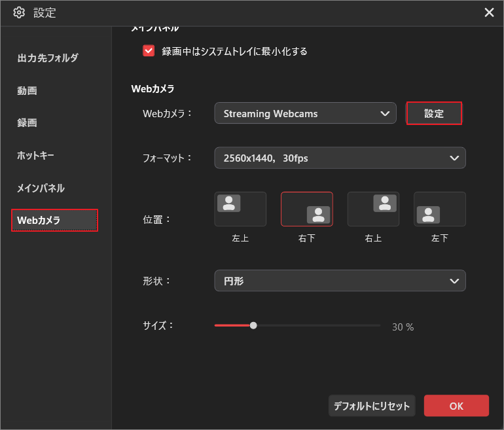Screen dimensions: 504x430
Task: Select Webカメラ in the sidebar
Action: [x=54, y=220]
